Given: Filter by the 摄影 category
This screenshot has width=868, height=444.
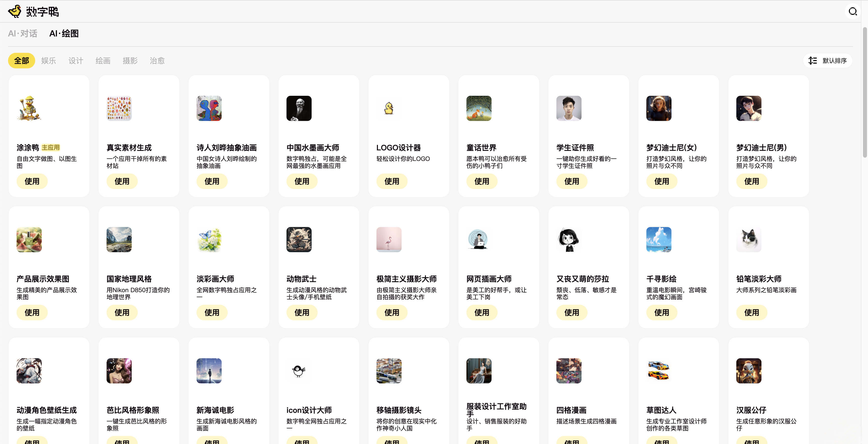Looking at the screenshot, I should point(130,61).
